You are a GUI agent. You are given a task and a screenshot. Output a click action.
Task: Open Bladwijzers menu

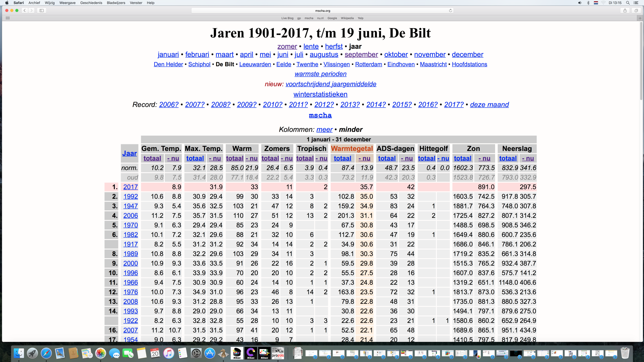tap(116, 3)
